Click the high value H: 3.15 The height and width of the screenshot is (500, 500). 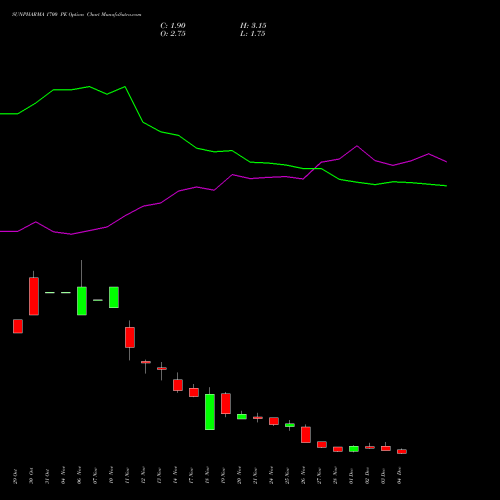[x=253, y=26]
